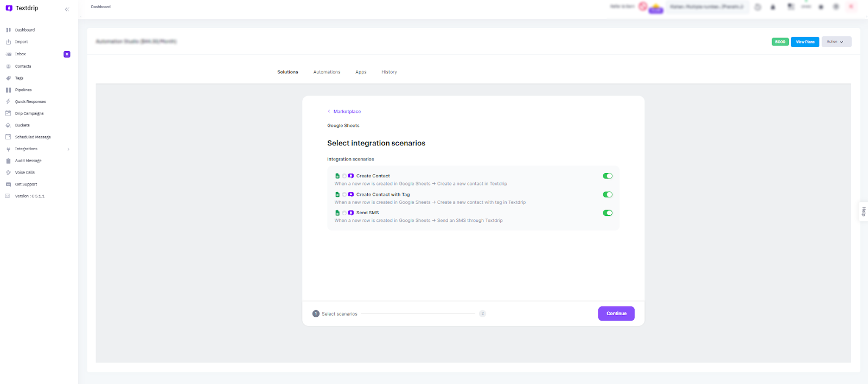Viewport: 868px width, 384px height.
Task: Click the Textdrip logo icon
Action: (9, 8)
